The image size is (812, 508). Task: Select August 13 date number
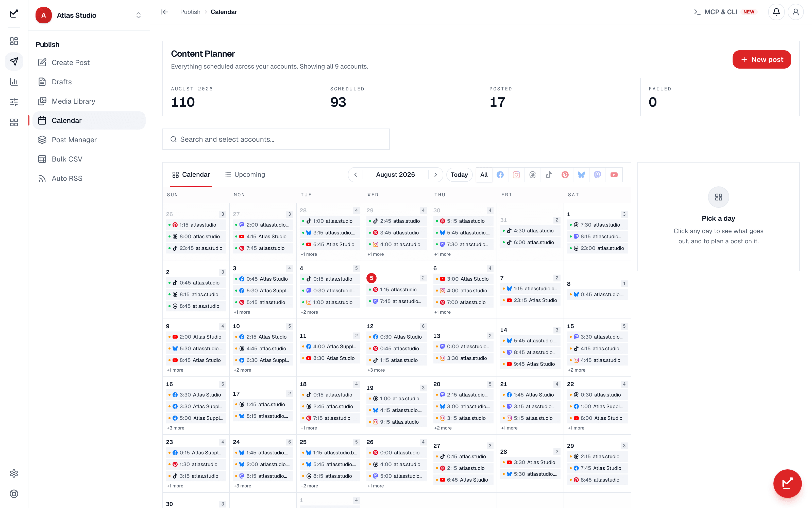point(436,336)
